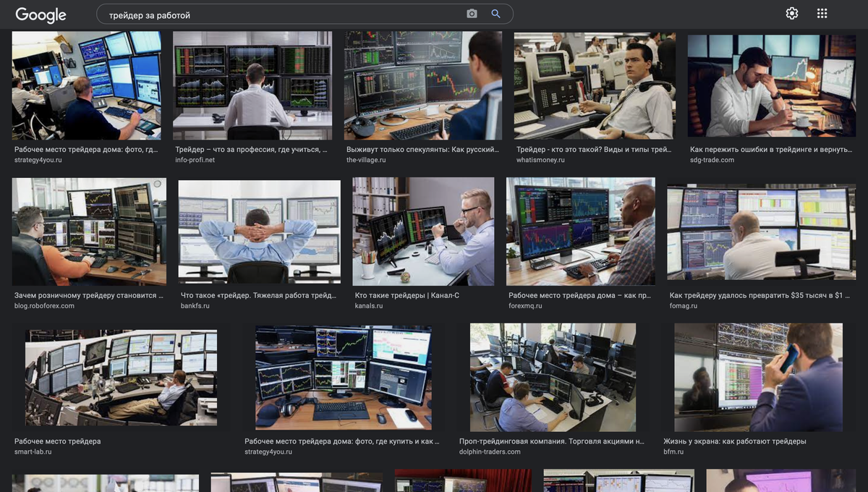
Task: Click the kanals.ru source text
Action: (369, 306)
